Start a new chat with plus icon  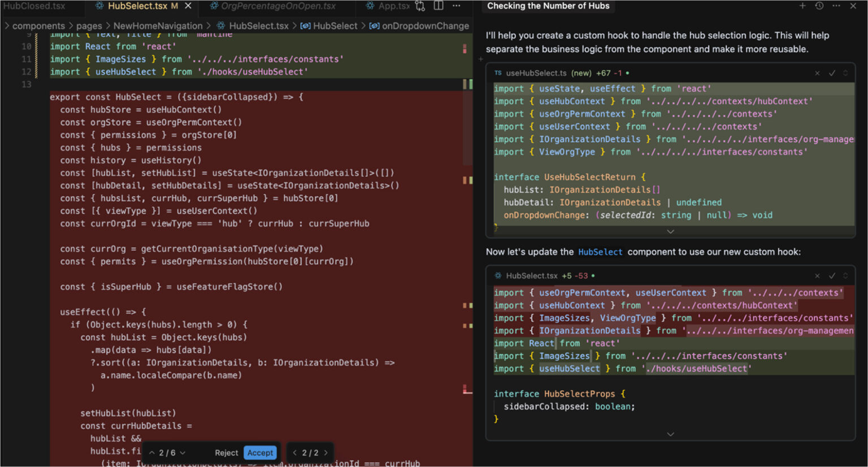pyautogui.click(x=802, y=6)
